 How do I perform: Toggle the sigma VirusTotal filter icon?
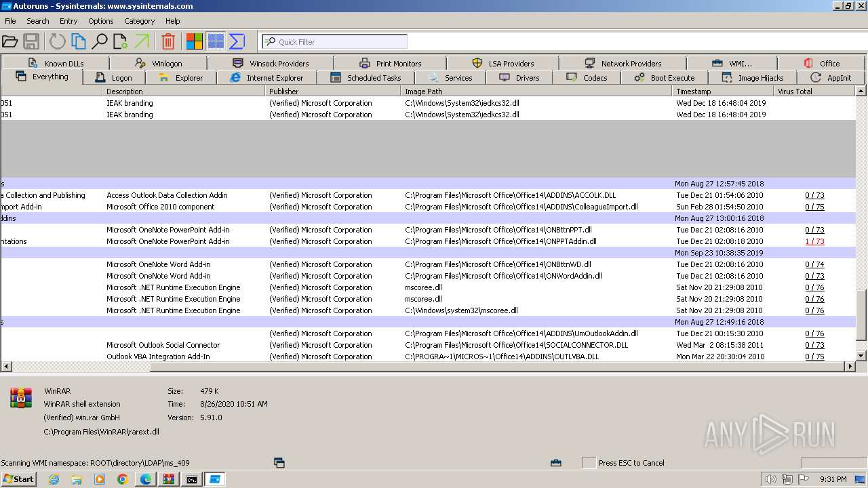click(x=237, y=41)
